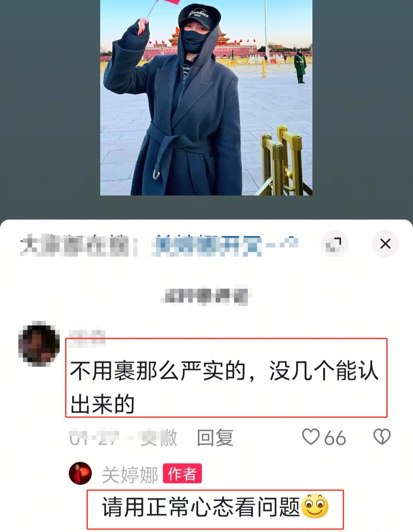
Task: Tap the smiley emoji in author reply
Action: [x=315, y=506]
